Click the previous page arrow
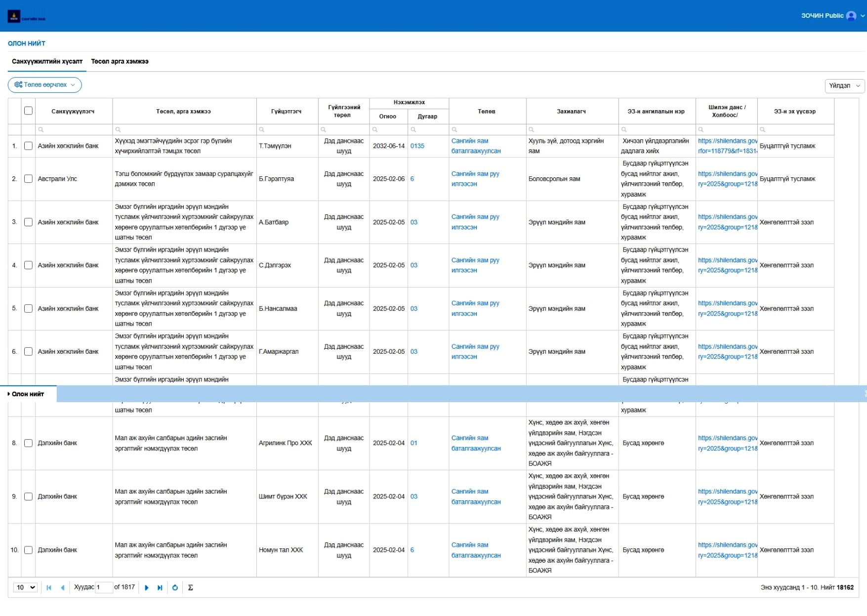 pos(63,588)
